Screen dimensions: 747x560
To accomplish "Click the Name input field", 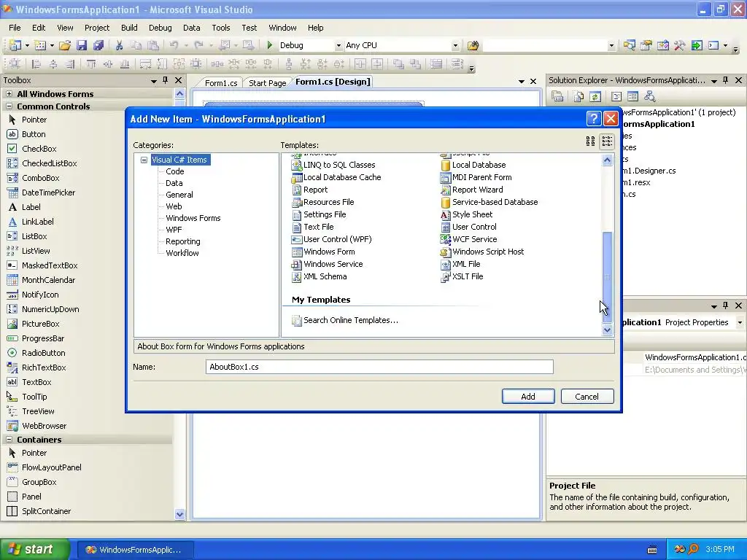I will pos(379,367).
